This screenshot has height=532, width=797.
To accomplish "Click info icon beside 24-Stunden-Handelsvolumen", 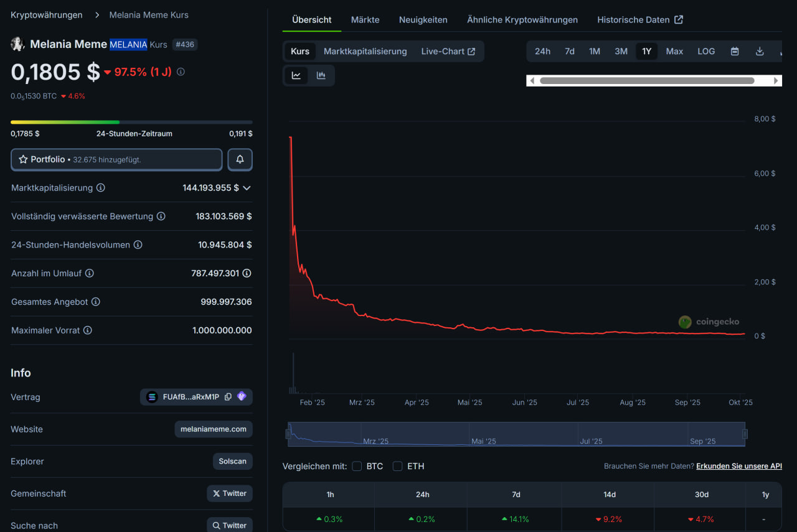I will (138, 245).
